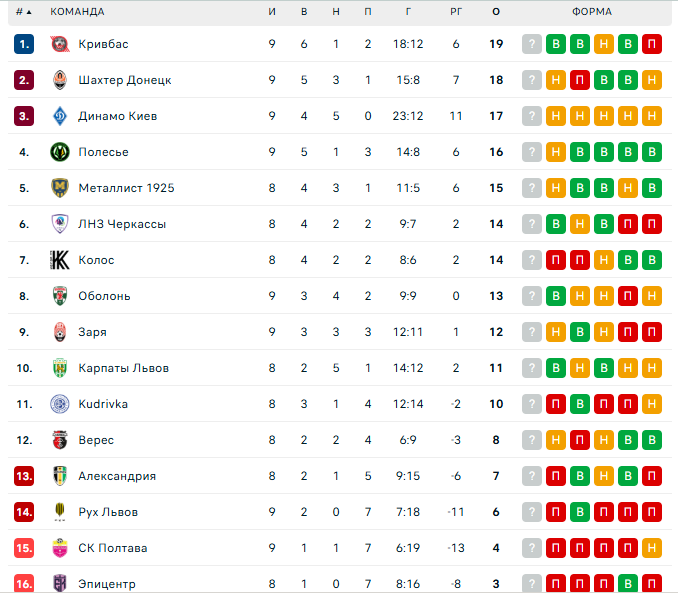Click the Металлист 1925 team badge
Viewport: 678px width, 593px height.
59,188
